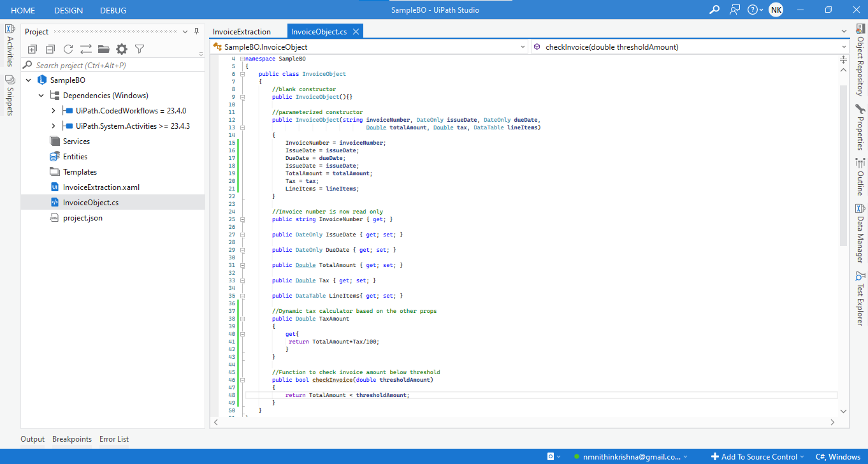Image resolution: width=868 pixels, height=464 pixels.
Task: Click Add To Source Control
Action: 757,456
